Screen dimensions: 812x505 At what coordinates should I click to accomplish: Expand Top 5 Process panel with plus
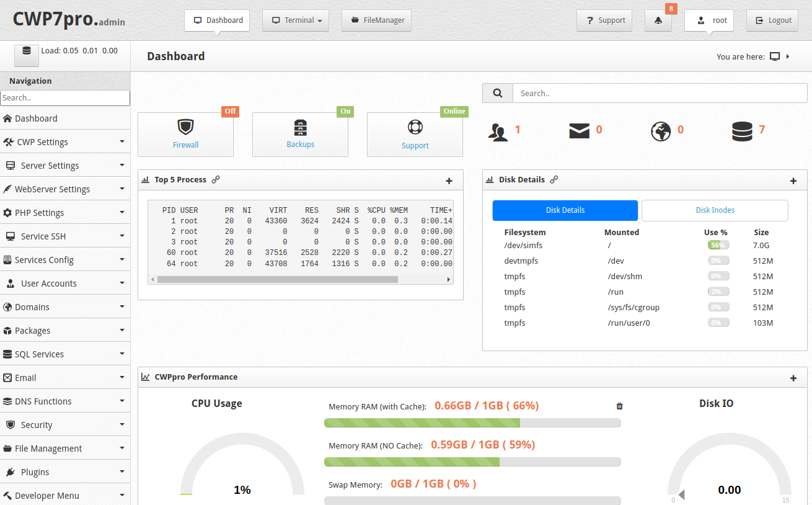(449, 181)
